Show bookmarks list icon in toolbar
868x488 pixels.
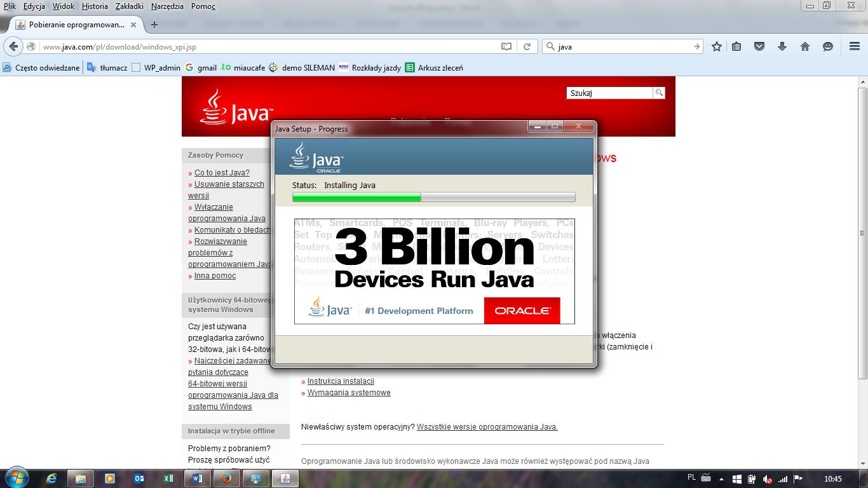click(x=736, y=46)
